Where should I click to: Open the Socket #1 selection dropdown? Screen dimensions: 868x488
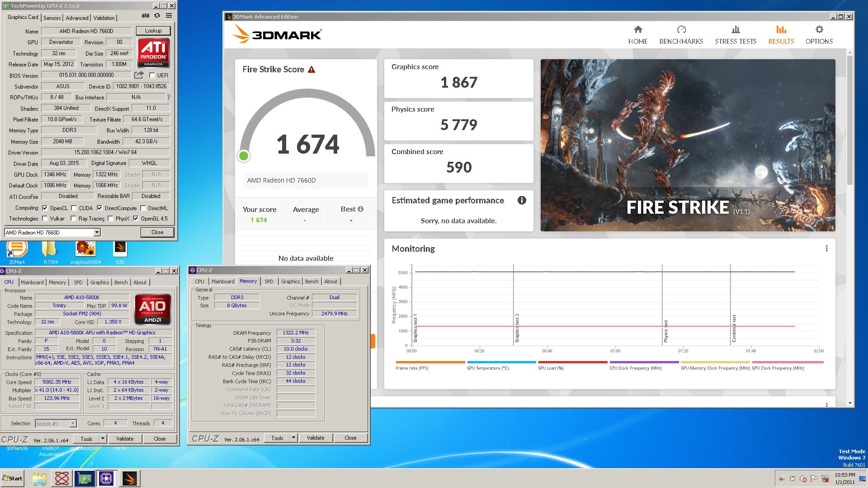click(x=73, y=423)
